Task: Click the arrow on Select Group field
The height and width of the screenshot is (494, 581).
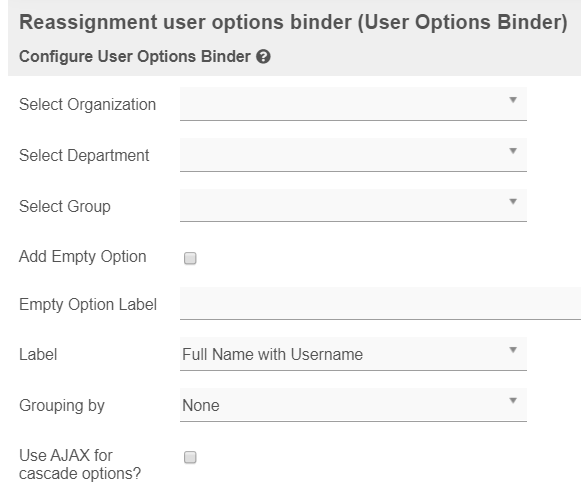Action: pos(513,202)
